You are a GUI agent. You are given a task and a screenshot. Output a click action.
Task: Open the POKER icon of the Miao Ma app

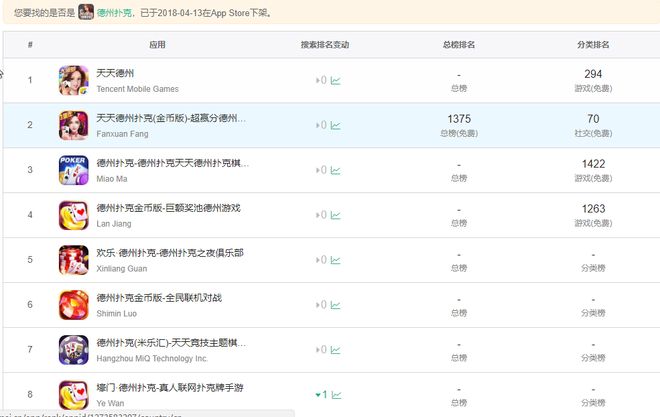(x=74, y=170)
